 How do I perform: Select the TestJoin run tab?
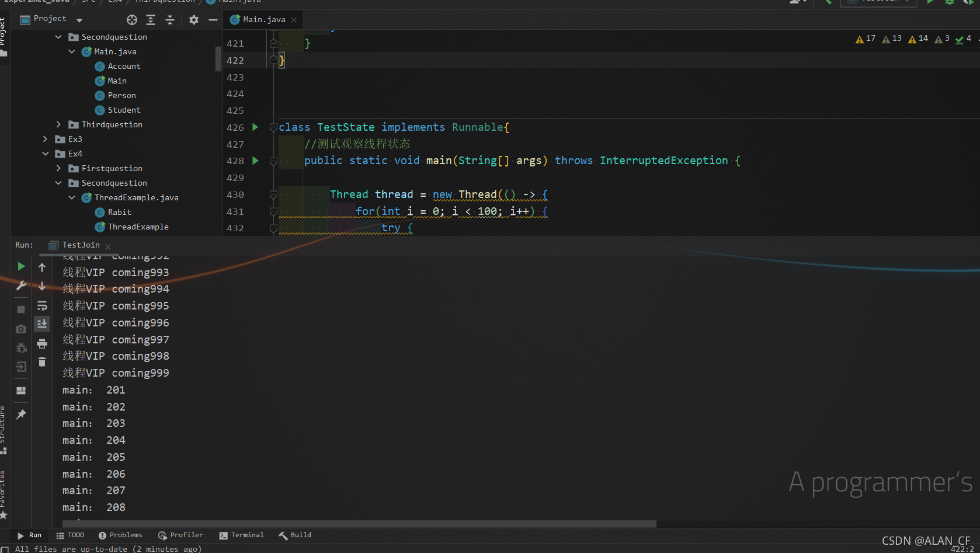81,245
